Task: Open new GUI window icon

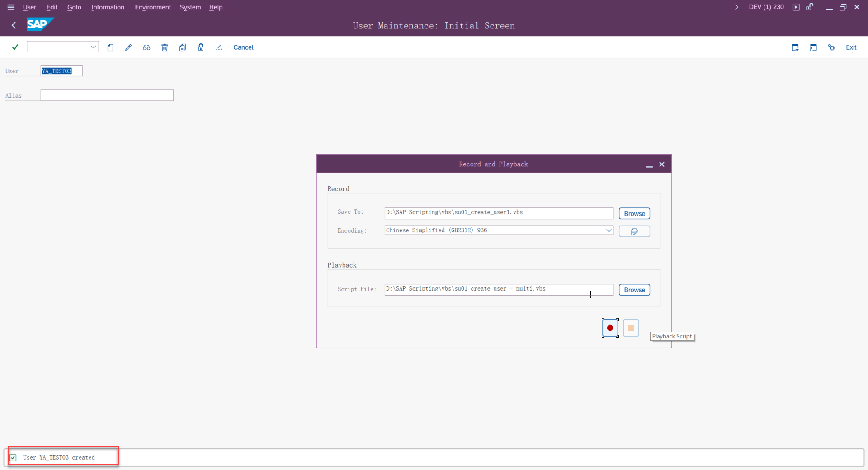Action: pos(795,47)
